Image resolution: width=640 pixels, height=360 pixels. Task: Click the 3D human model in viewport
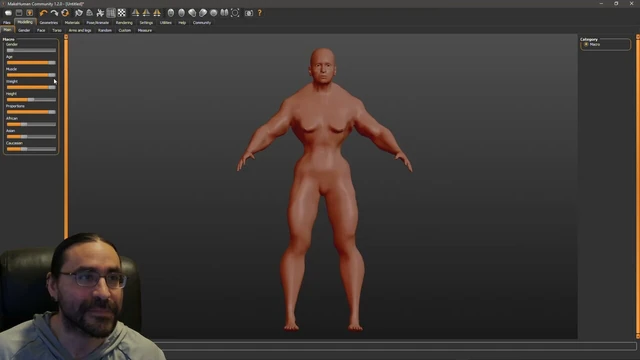323,189
